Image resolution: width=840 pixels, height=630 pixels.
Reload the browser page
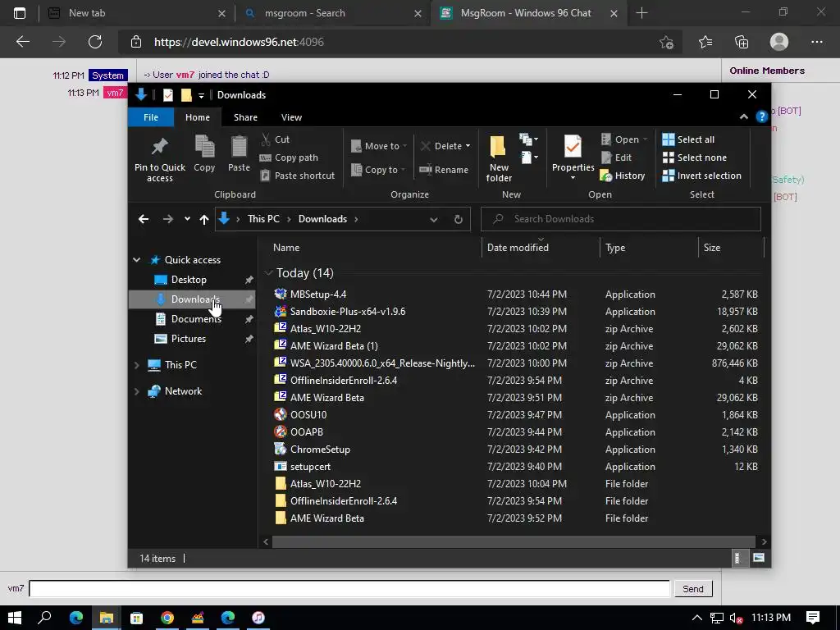95,42
